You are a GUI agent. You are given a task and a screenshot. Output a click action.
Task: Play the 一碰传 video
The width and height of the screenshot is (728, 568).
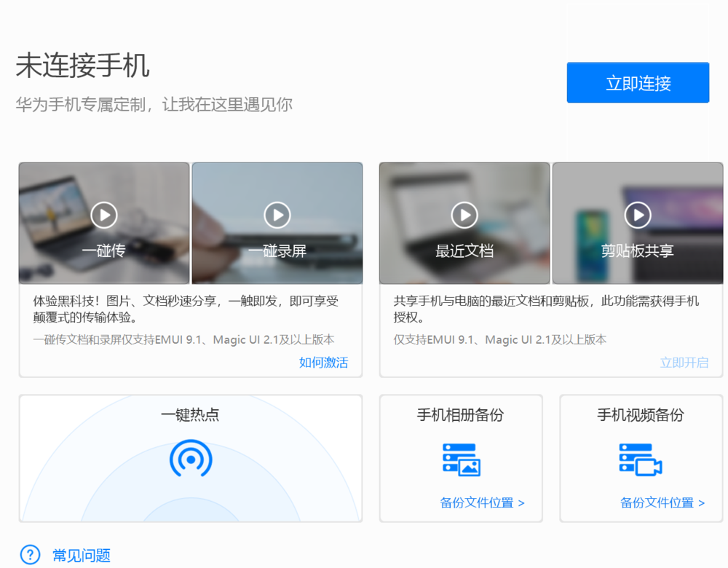tap(104, 215)
